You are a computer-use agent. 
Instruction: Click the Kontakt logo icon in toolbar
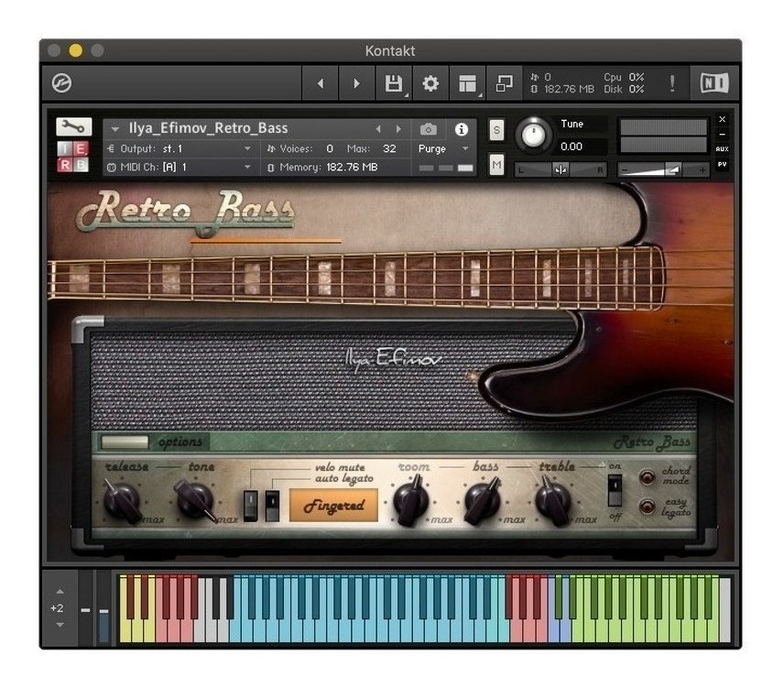[61, 83]
